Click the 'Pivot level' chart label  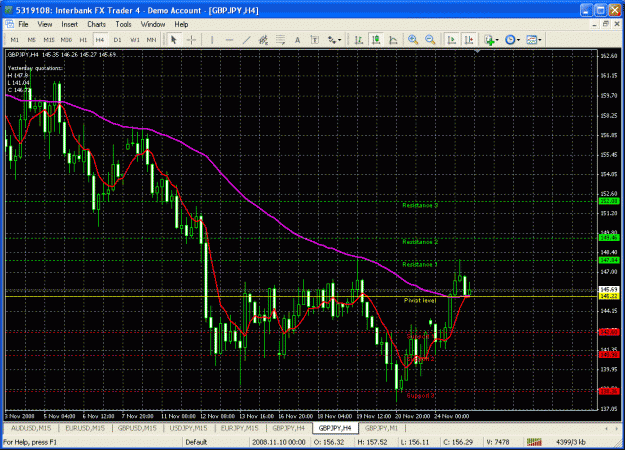click(420, 301)
